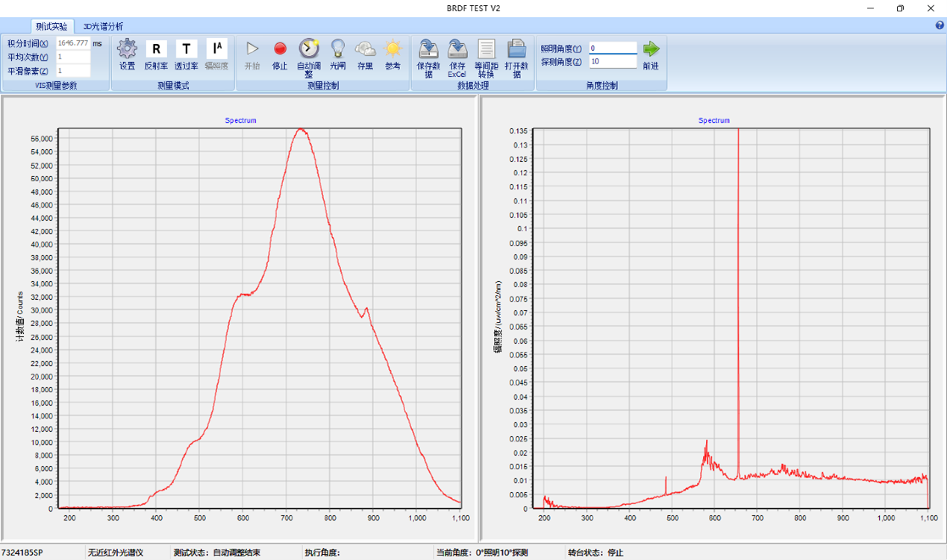Open the 打开数据 open data folder icon

pos(516,49)
